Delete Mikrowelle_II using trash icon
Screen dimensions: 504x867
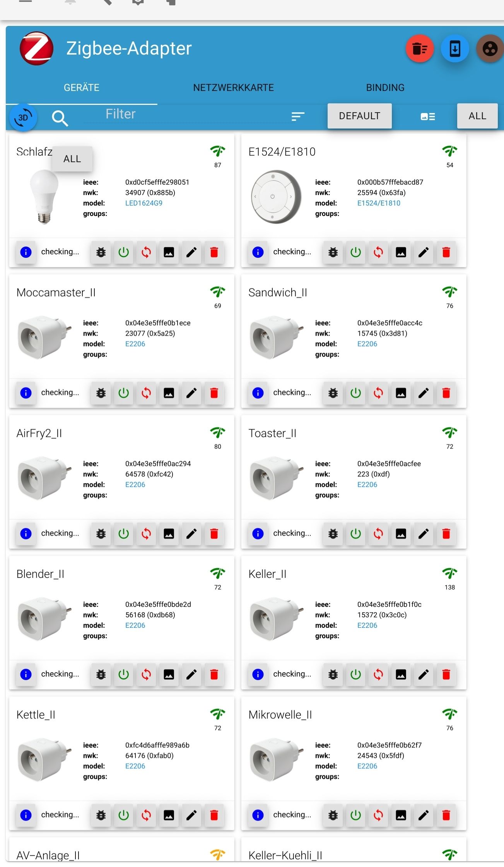[x=446, y=815]
